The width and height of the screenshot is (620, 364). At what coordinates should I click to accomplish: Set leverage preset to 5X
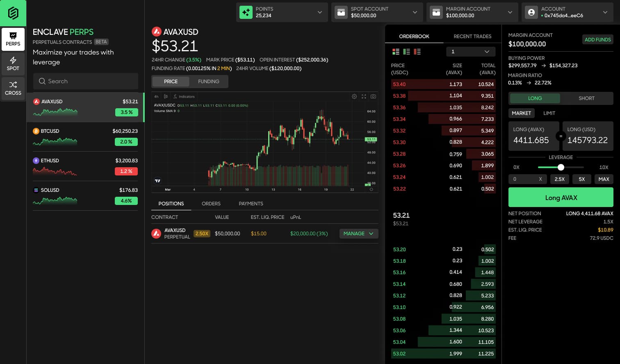(x=581, y=179)
